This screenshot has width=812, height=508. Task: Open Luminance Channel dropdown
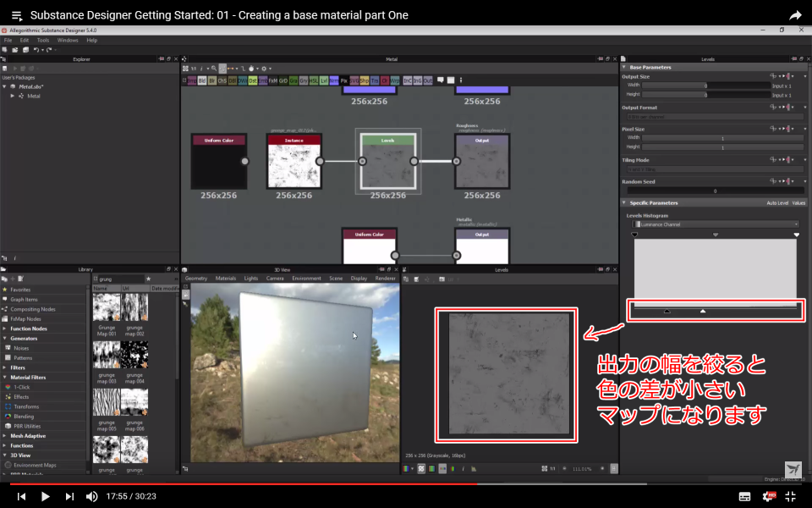[x=716, y=224]
